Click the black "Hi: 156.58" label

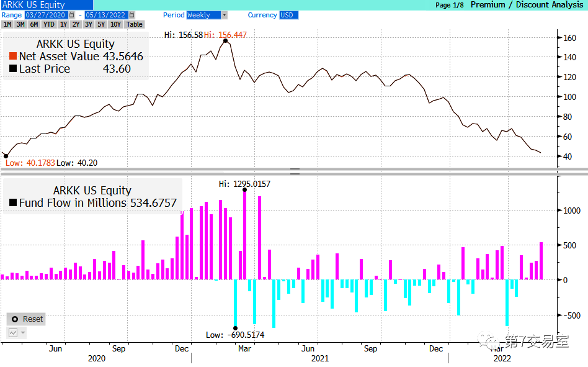[x=184, y=35]
